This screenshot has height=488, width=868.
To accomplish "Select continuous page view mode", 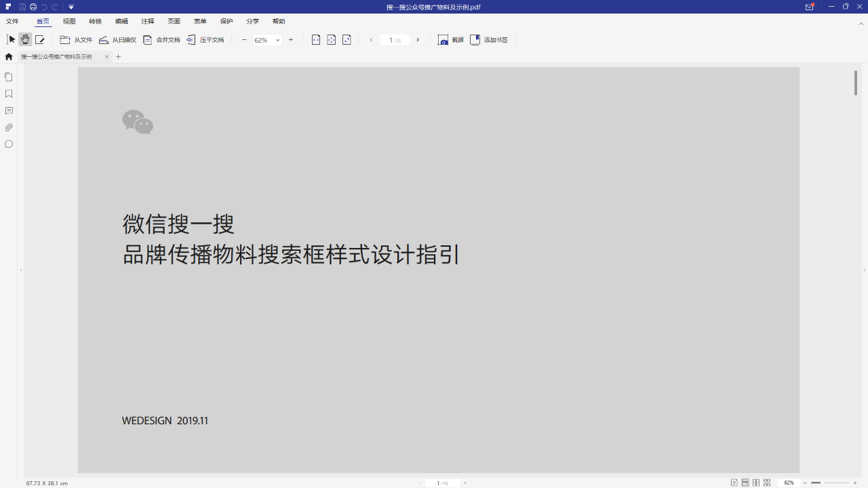I will [745, 483].
